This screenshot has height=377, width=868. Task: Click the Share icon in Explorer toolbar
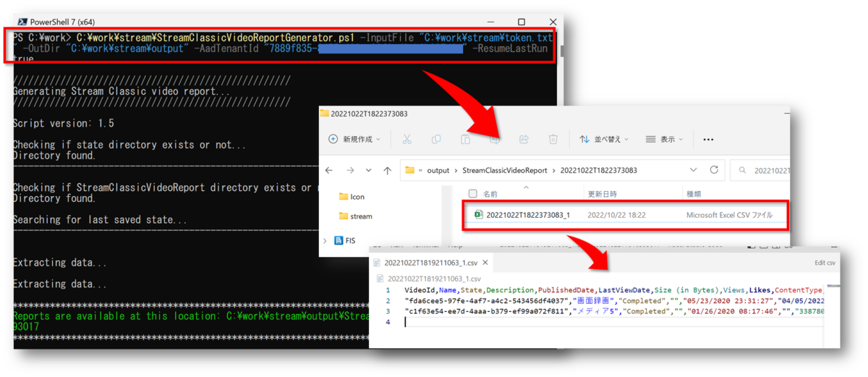click(x=524, y=139)
